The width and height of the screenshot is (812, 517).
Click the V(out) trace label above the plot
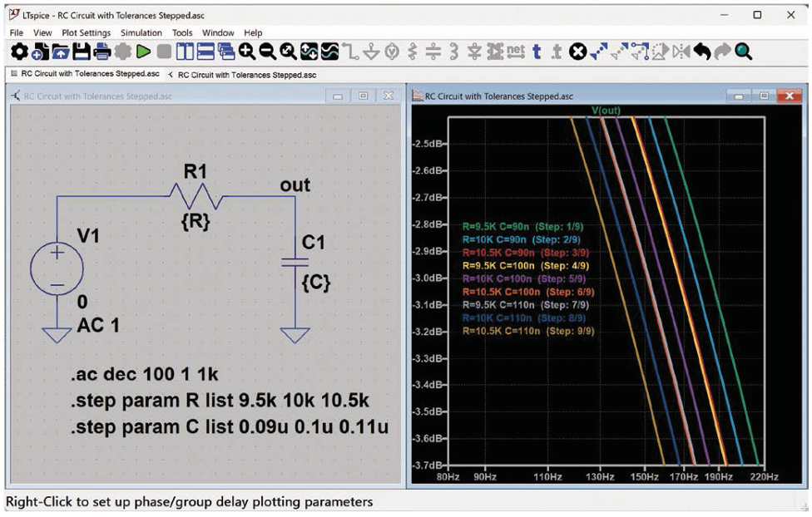pyautogui.click(x=606, y=110)
